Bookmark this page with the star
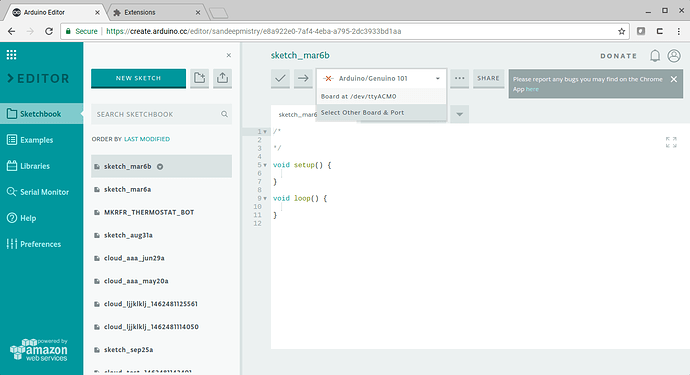Viewport: 690px width, 375px height. pos(621,31)
